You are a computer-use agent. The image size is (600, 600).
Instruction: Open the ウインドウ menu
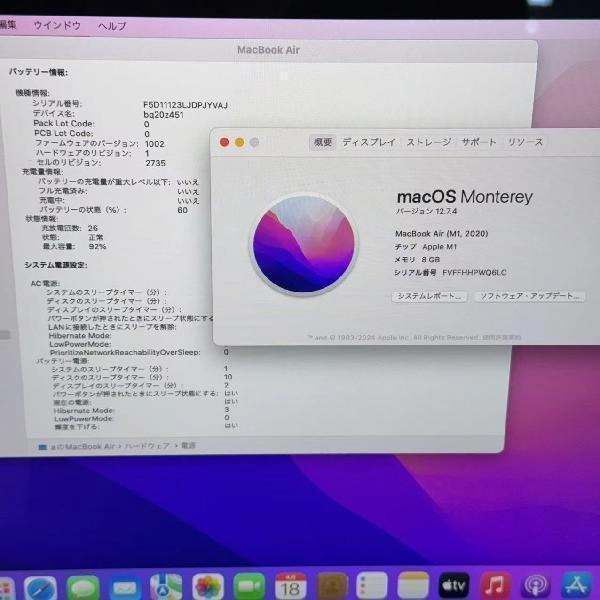pos(57,26)
